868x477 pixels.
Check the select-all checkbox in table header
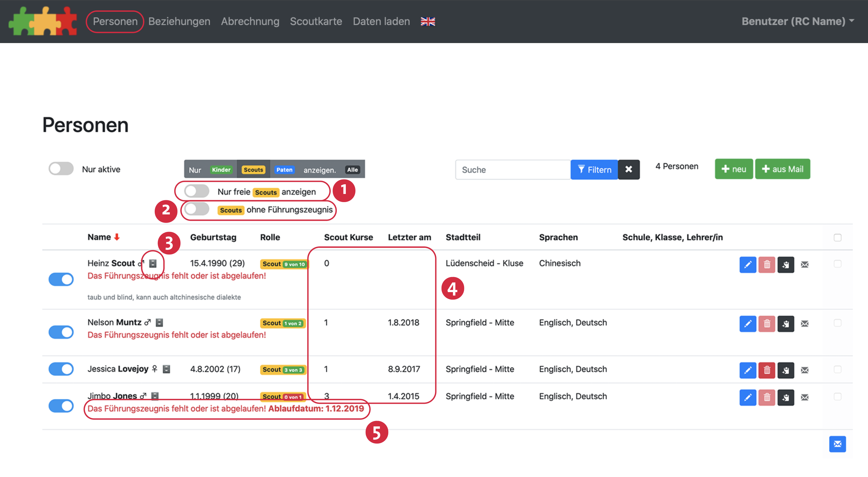[837, 238]
